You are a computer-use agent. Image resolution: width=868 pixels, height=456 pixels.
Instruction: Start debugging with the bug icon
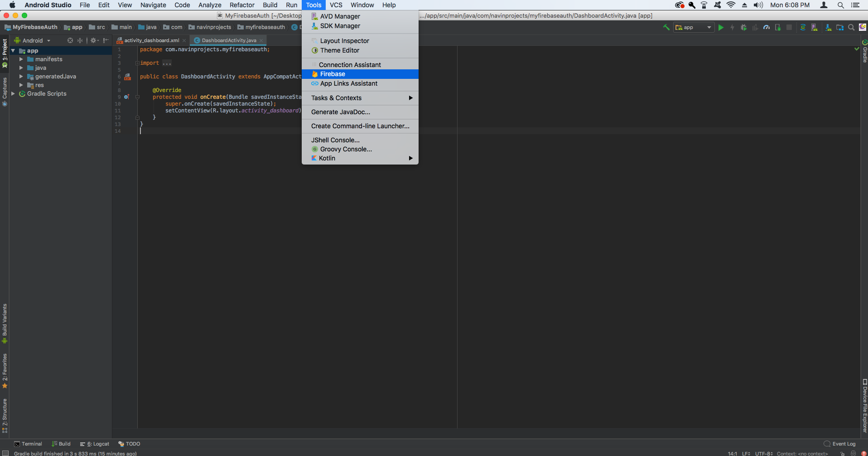tap(743, 27)
